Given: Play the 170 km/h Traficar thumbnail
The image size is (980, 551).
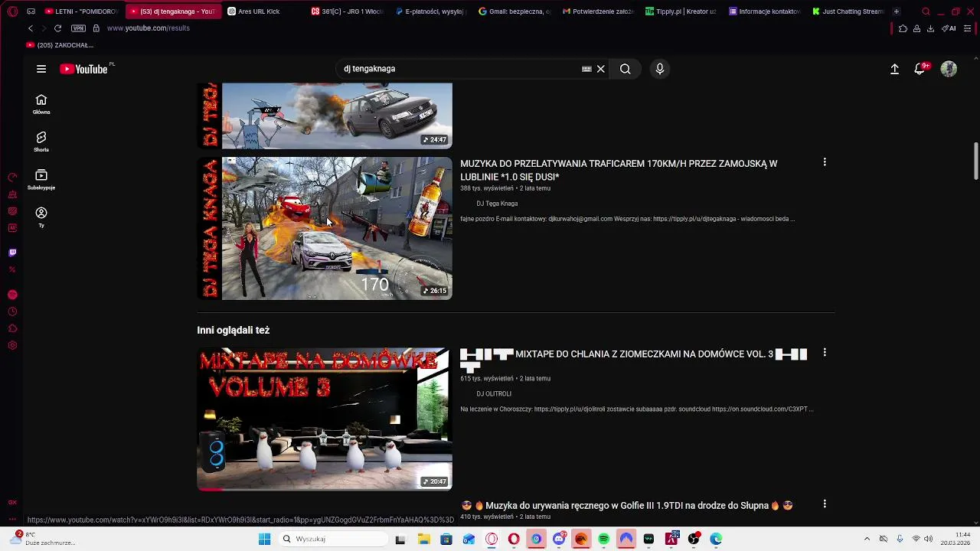Looking at the screenshot, I should 325,228.
